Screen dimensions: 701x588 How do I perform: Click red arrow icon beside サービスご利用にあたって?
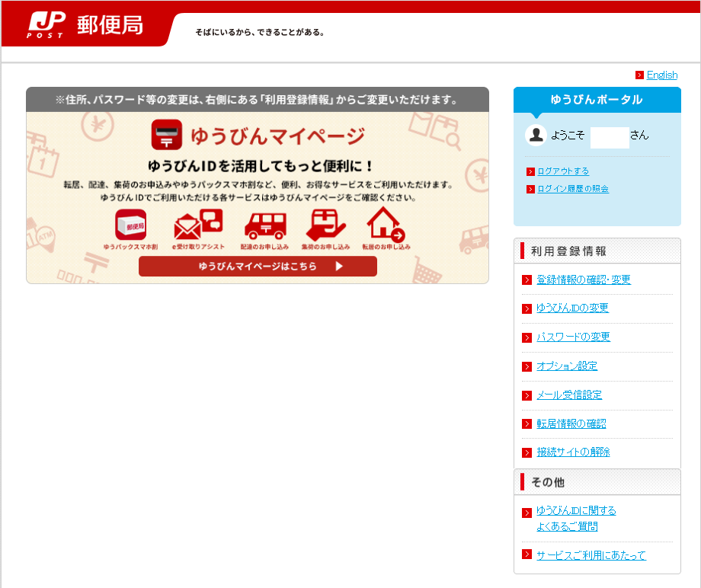pyautogui.click(x=527, y=554)
